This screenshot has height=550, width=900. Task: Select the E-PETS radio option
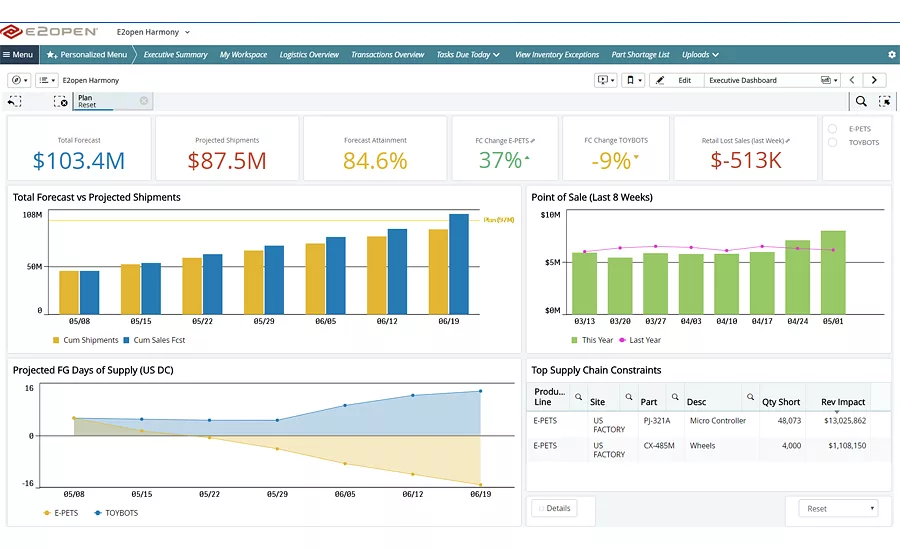pyautogui.click(x=832, y=129)
